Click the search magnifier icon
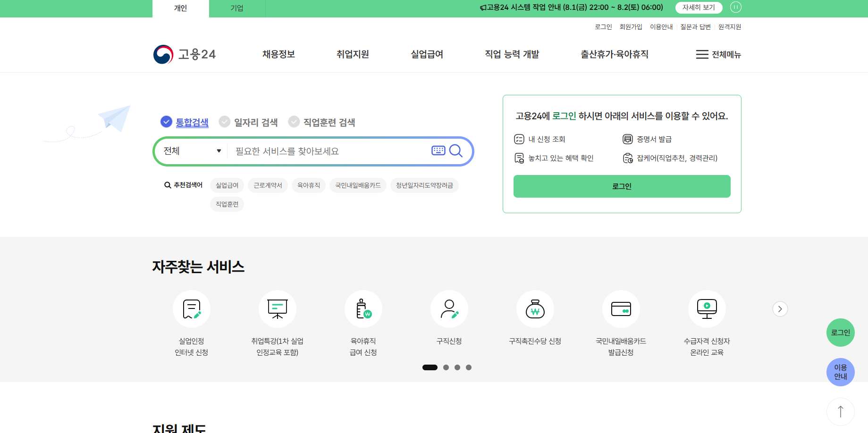The width and height of the screenshot is (868, 433). point(455,150)
